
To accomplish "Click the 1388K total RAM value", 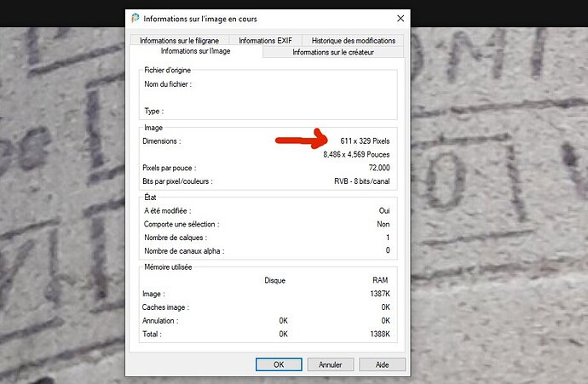I will coord(380,335).
